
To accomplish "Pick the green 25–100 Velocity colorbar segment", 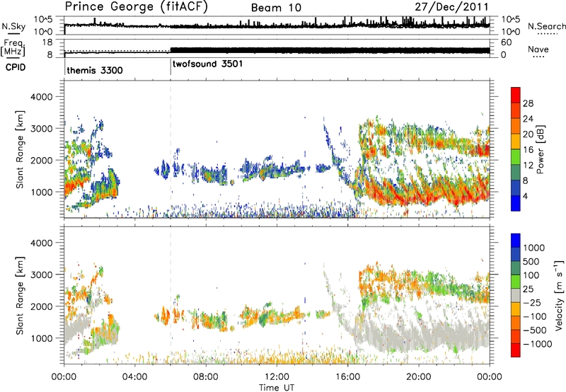I will click(516, 282).
